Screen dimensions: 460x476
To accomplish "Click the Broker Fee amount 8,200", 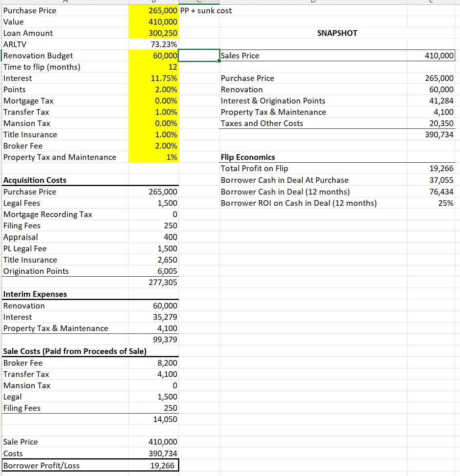I will click(153, 363).
